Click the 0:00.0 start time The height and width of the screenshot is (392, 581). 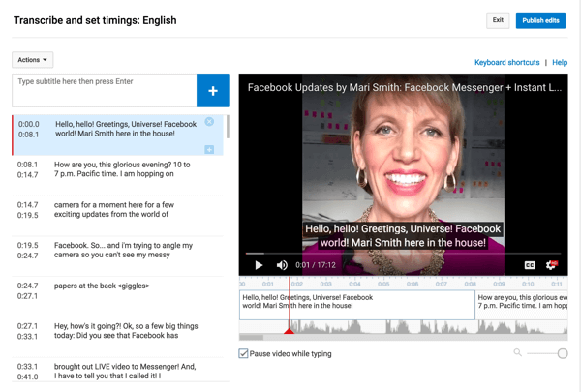[28, 124]
